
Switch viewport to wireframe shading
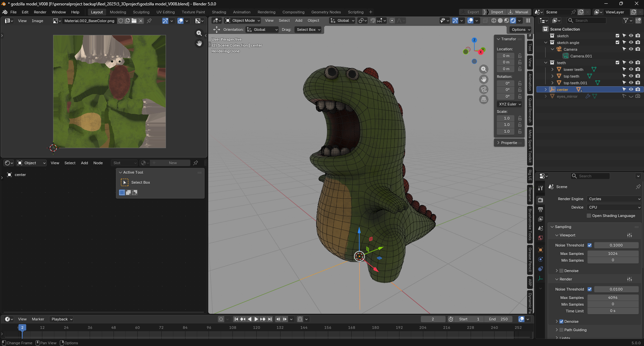494,20
